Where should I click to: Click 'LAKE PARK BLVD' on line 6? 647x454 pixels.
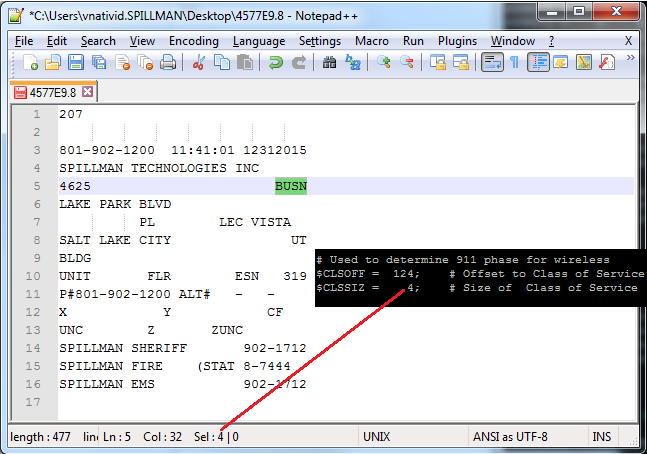pos(115,204)
